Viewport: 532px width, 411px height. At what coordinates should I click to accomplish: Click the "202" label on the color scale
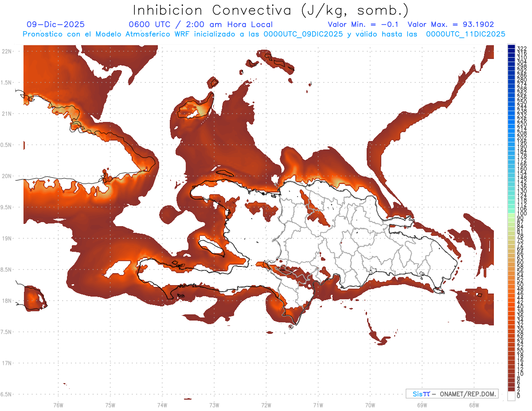coord(521,137)
